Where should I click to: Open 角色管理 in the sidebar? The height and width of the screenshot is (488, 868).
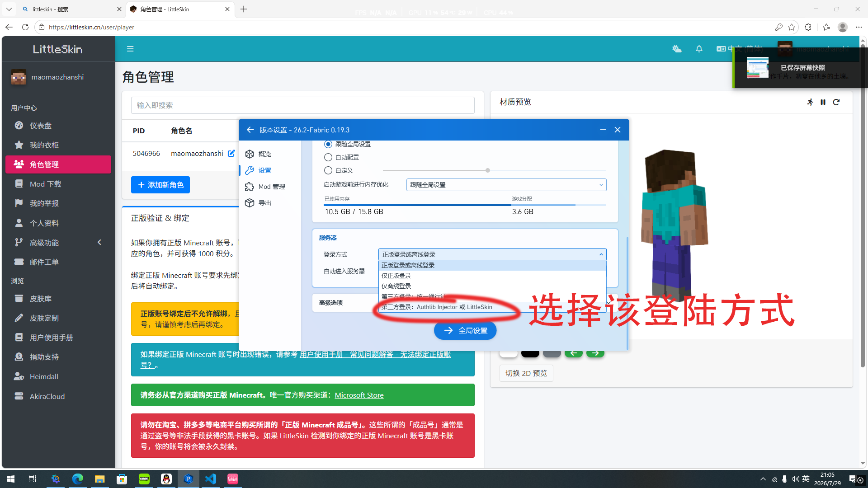pos(58,164)
